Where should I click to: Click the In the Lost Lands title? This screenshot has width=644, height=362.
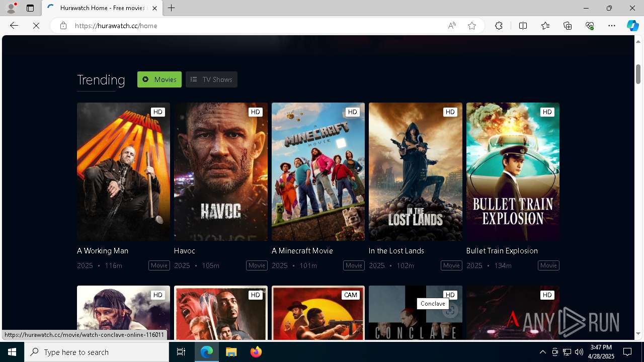point(396,250)
